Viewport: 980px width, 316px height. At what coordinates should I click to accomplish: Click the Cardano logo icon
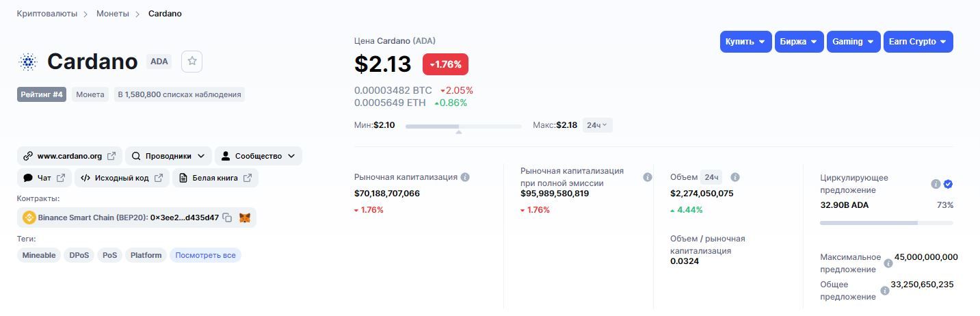(x=28, y=62)
